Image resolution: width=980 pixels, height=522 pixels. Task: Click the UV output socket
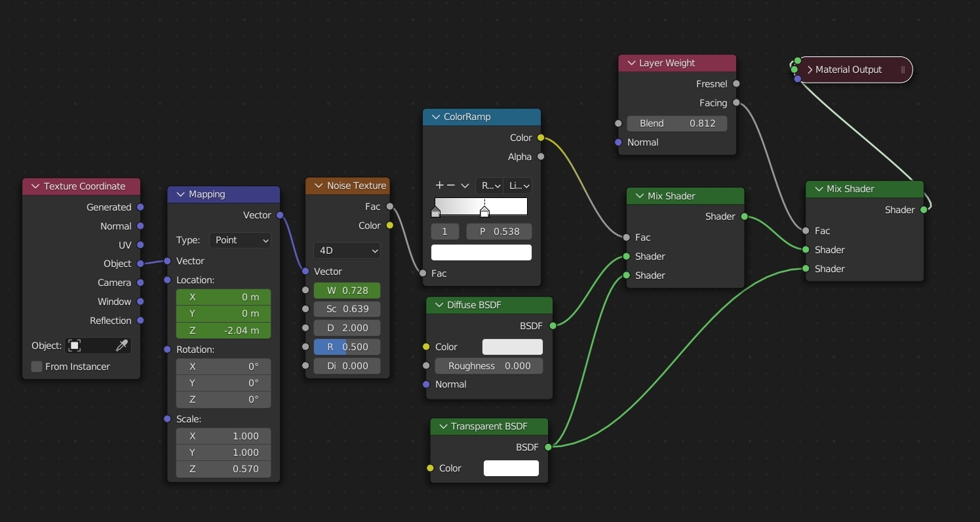(x=140, y=245)
